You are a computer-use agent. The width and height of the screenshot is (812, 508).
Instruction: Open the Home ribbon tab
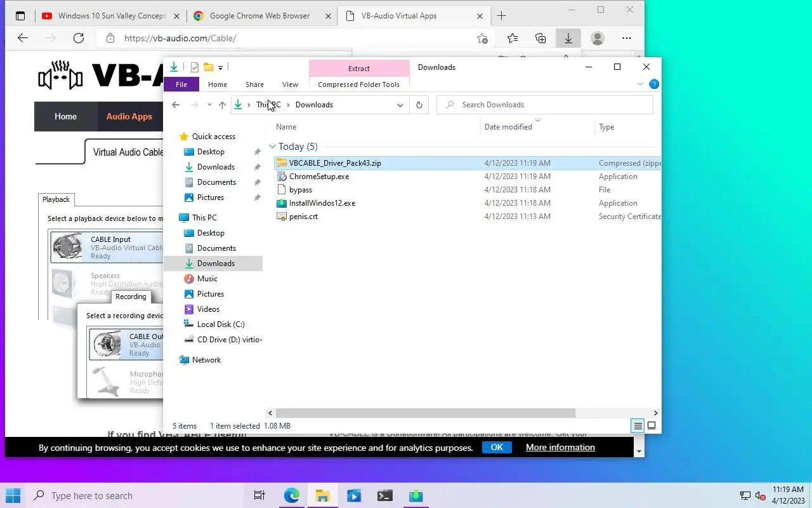[218, 84]
